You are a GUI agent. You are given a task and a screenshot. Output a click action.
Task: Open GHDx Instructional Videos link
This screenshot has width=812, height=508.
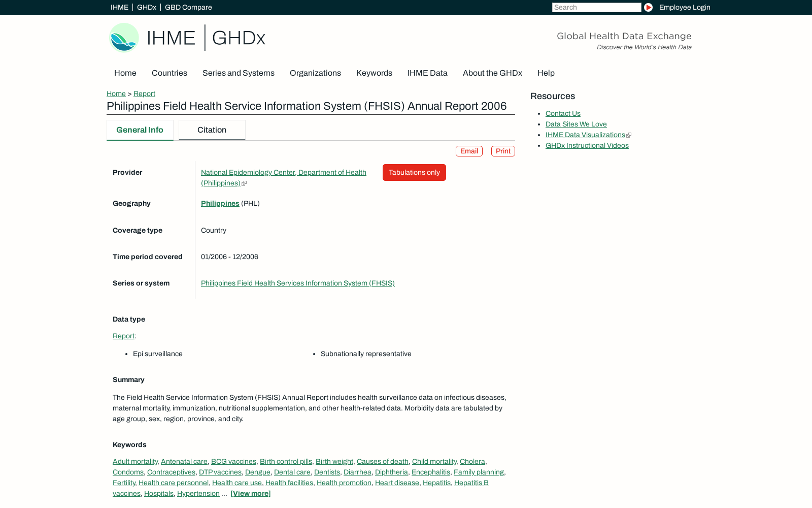pos(587,145)
